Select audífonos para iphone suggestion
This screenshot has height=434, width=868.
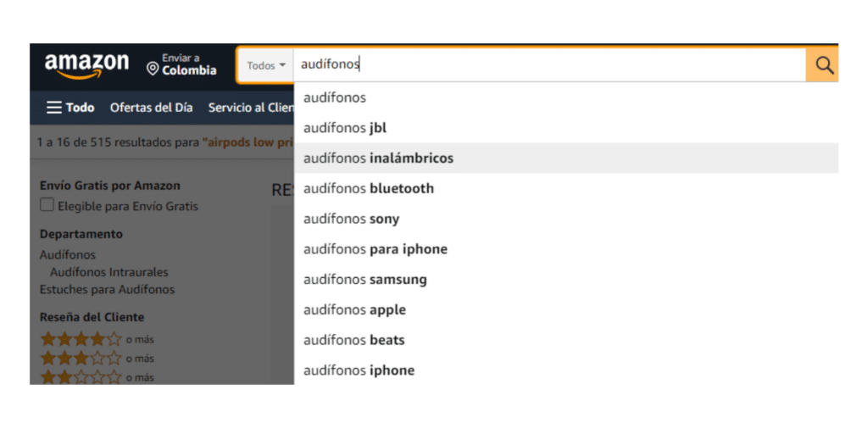(x=566, y=249)
